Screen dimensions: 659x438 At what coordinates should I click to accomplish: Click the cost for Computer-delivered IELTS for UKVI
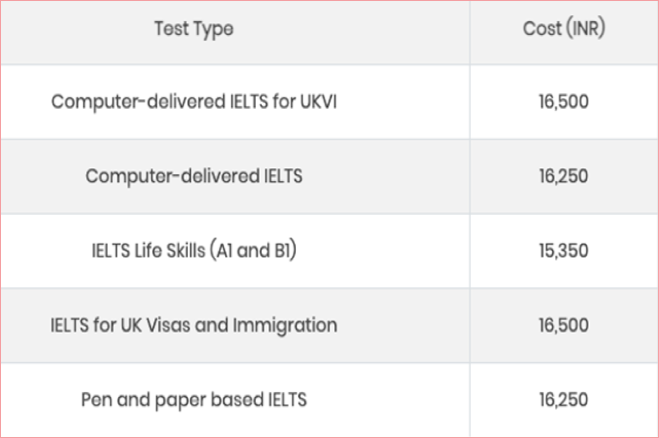564,102
